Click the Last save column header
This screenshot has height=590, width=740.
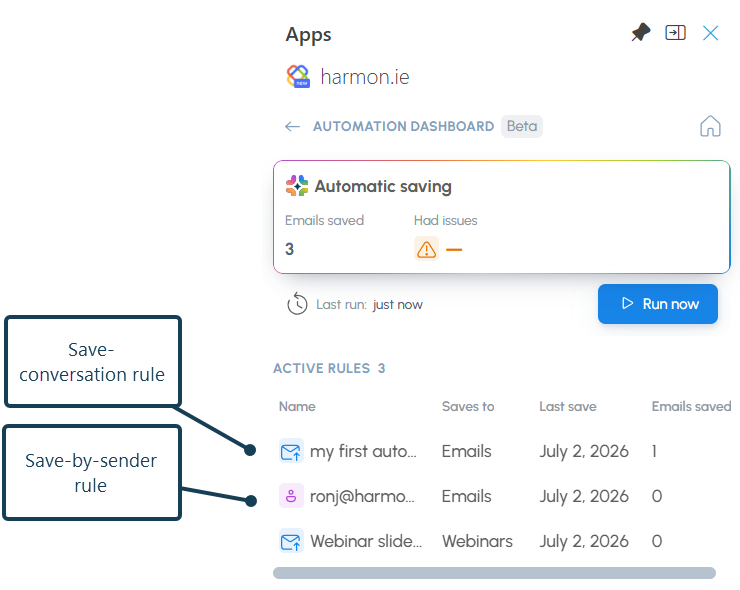pyautogui.click(x=568, y=406)
